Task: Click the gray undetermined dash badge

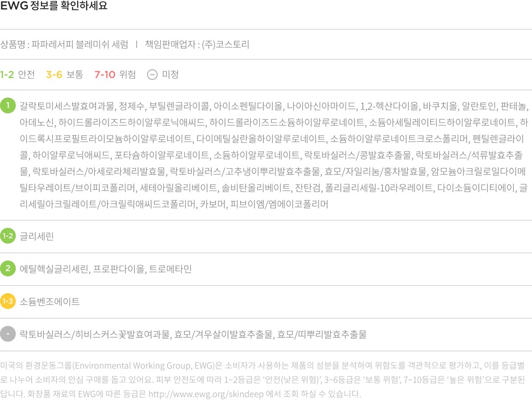Action: click(x=8, y=334)
